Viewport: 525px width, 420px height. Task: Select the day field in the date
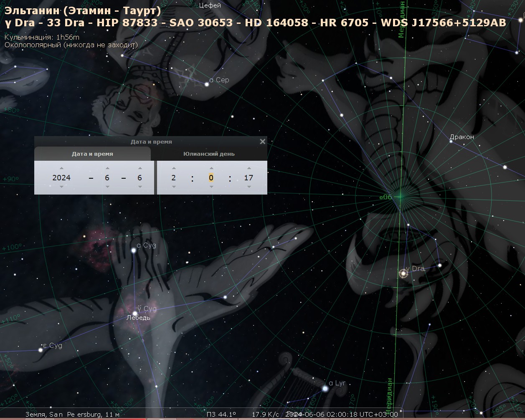pyautogui.click(x=139, y=177)
